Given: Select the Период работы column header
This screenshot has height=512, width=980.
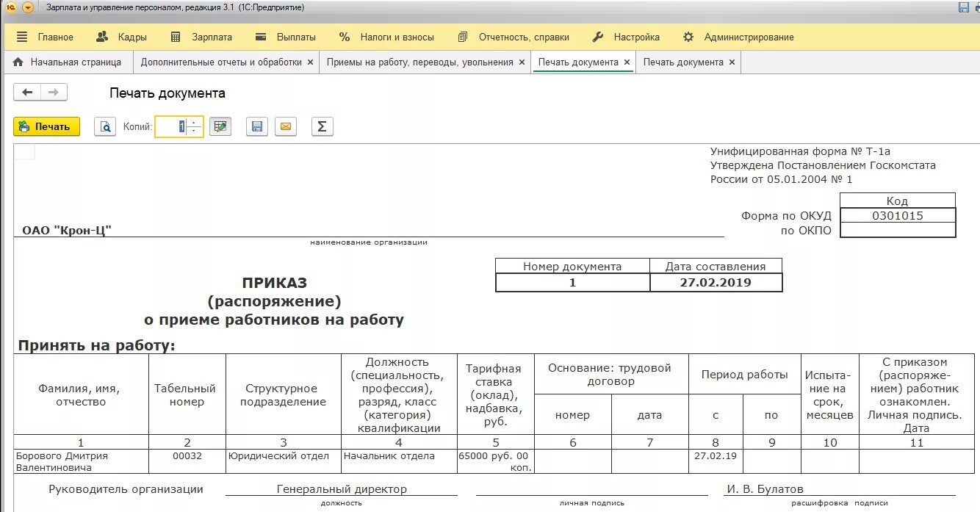Looking at the screenshot, I should coord(744,375).
